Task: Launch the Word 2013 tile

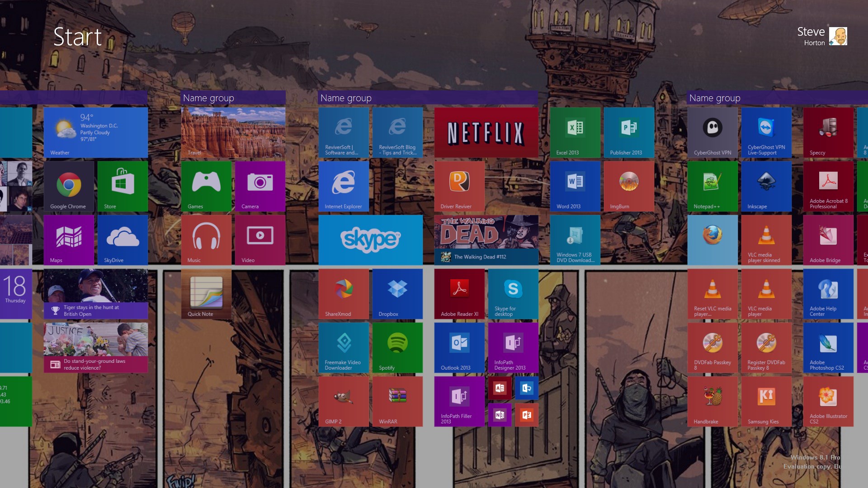Action: point(575,186)
